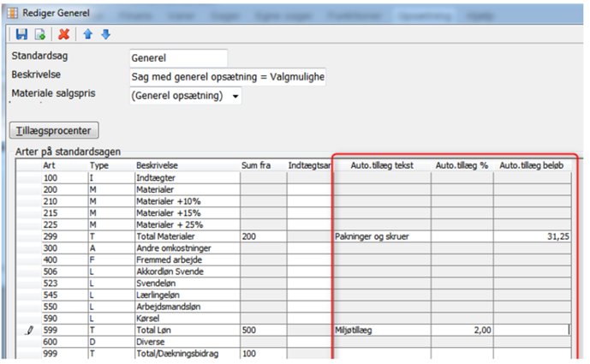
Task: Click the Beskrivelse text field
Action: pos(227,77)
